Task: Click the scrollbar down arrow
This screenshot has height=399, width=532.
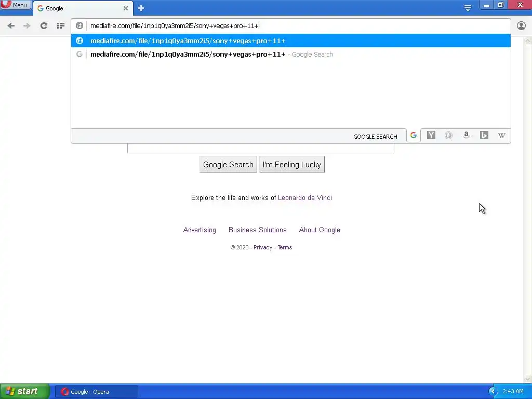Action: [x=528, y=379]
